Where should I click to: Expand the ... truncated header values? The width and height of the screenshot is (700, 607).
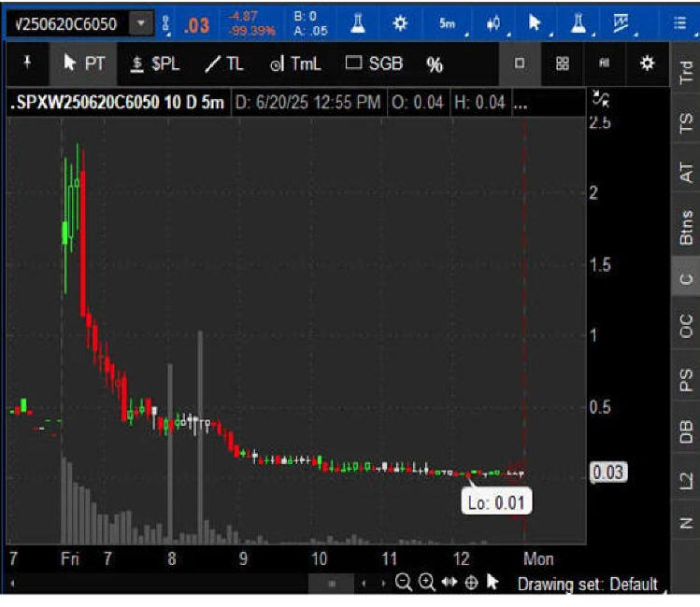520,105
